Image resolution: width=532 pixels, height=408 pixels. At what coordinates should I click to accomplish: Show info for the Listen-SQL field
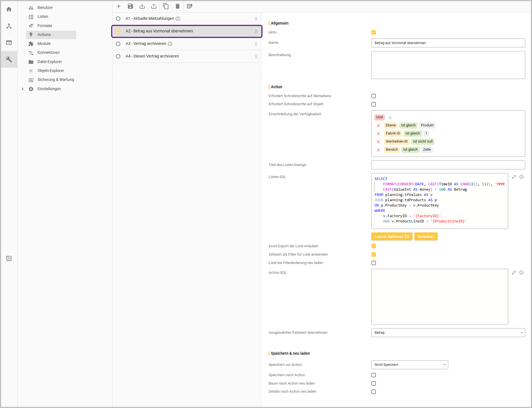tap(522, 177)
